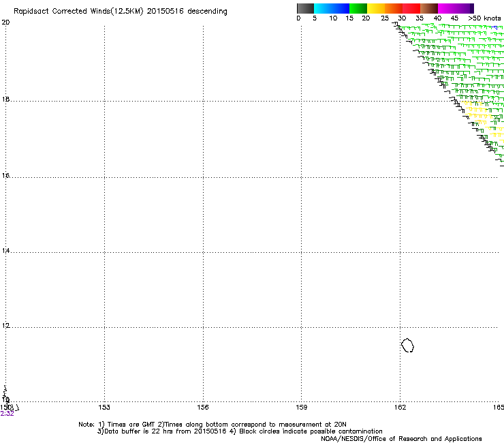Click the 162 longitude axis label

click(x=400, y=408)
